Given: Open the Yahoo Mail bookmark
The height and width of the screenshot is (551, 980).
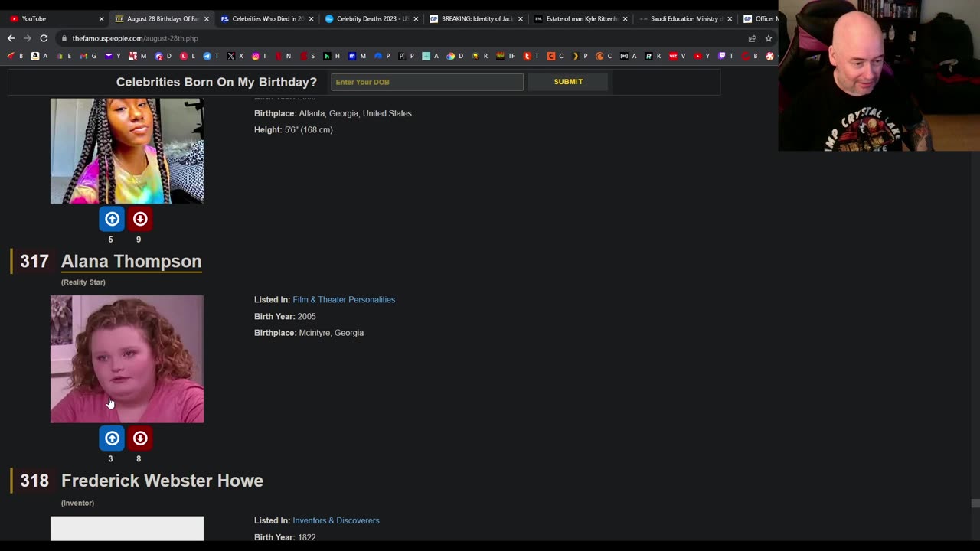Looking at the screenshot, I should click(113, 56).
